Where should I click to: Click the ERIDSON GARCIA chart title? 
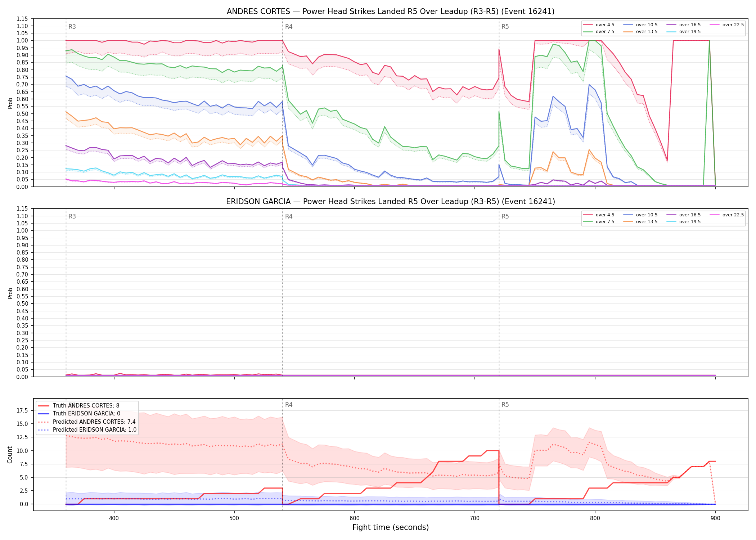pyautogui.click(x=391, y=202)
